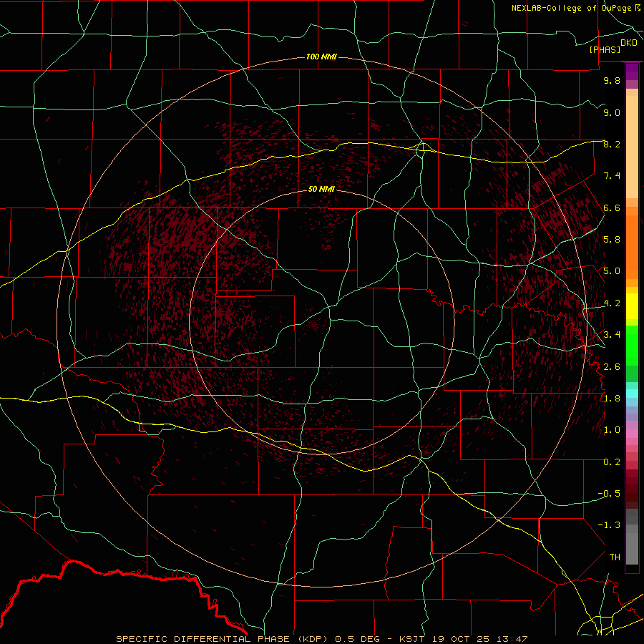This screenshot has height=644, width=644.
Task: Click the 1.8 value on the color scale
Action: click(612, 399)
